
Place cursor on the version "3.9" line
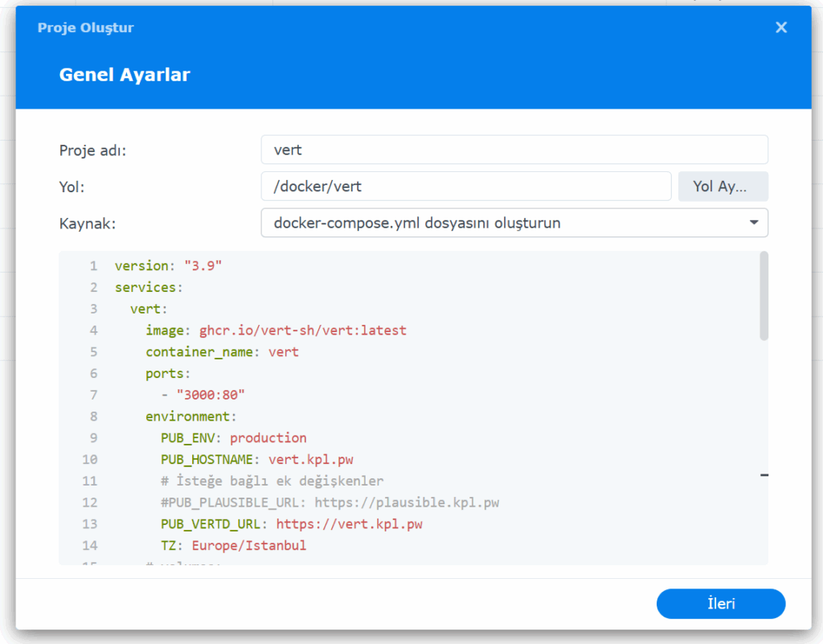pos(168,266)
